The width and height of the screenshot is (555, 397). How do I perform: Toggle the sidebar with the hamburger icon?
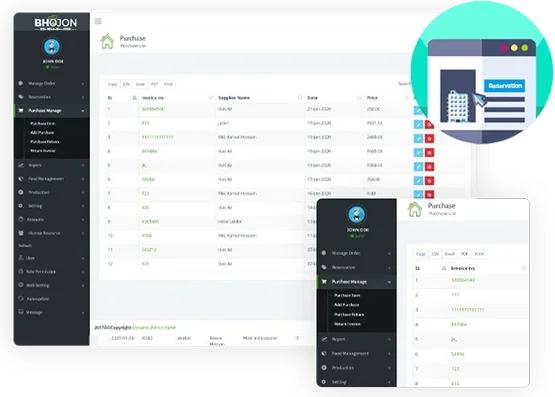pyautogui.click(x=98, y=21)
